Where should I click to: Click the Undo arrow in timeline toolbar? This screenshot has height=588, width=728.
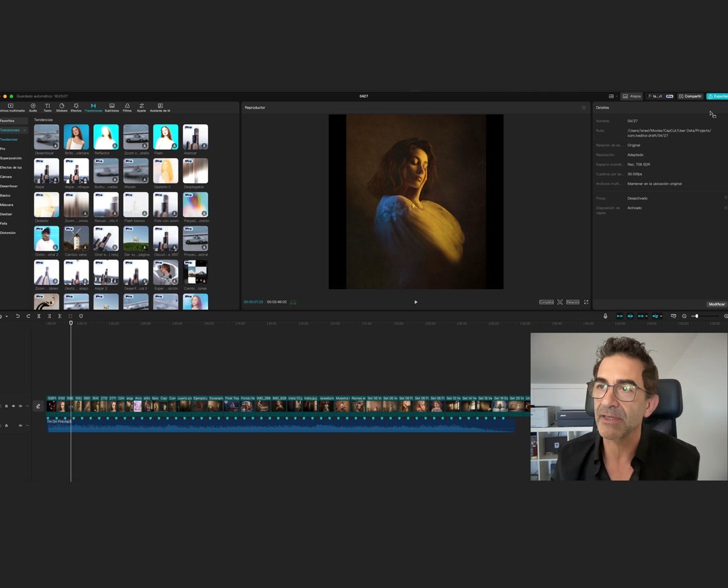click(18, 316)
